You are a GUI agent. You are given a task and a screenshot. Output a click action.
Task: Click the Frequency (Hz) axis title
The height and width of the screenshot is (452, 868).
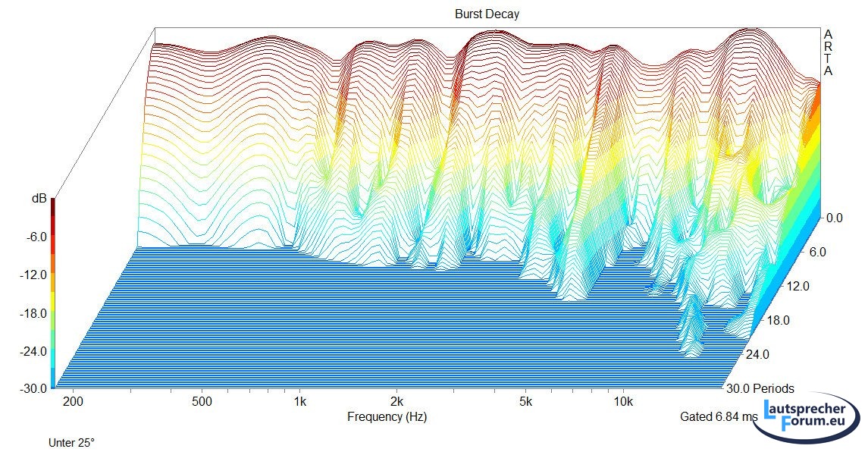tap(387, 416)
